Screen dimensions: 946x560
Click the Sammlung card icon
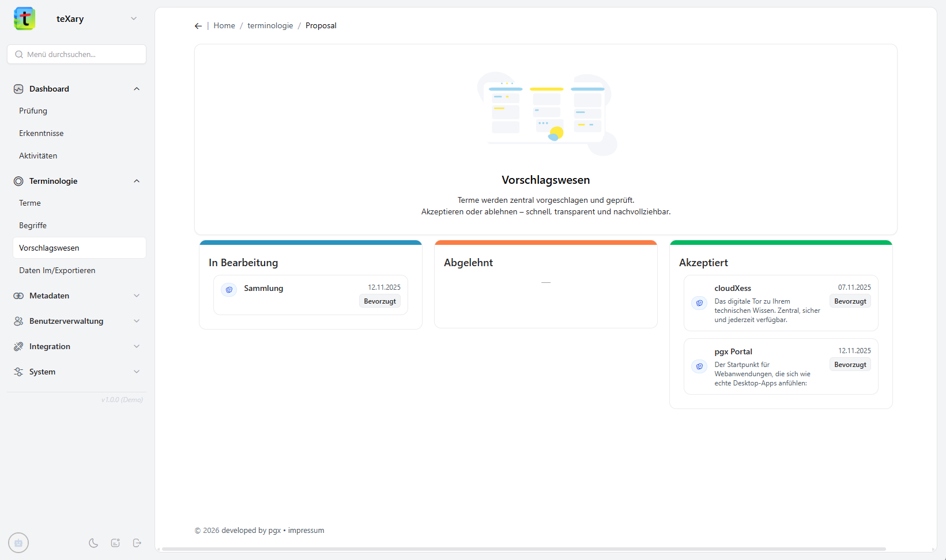pos(229,290)
